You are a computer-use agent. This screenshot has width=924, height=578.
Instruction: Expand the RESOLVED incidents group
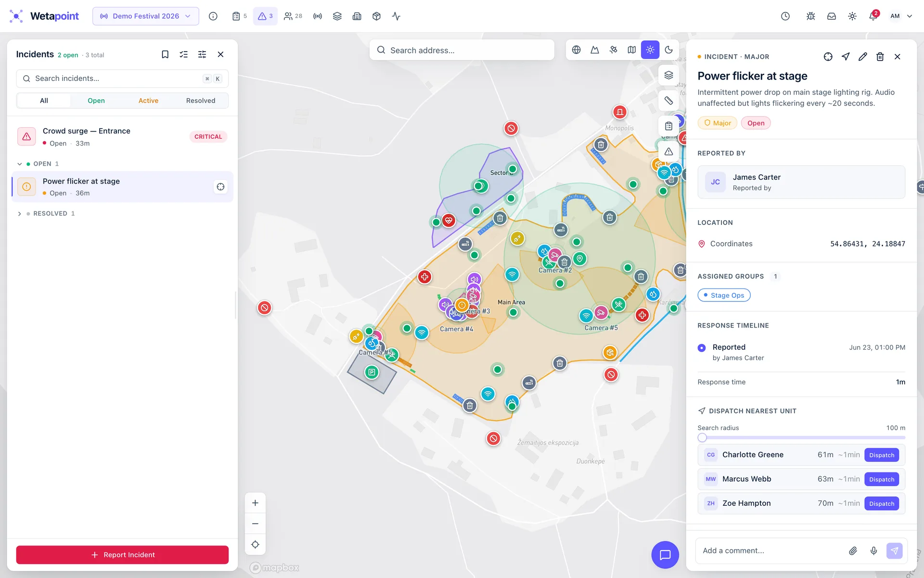[x=20, y=214]
